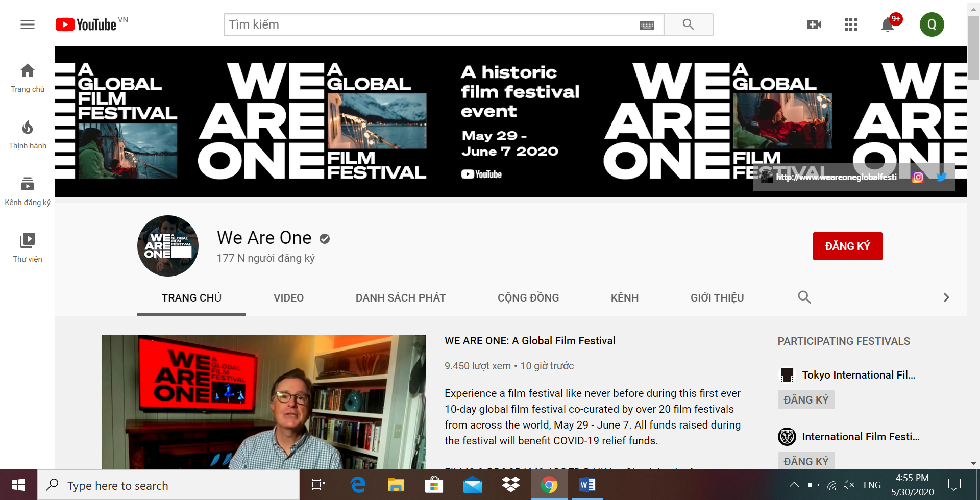Play the featured video thumbnail
Image resolution: width=980 pixels, height=500 pixels.
coord(264,402)
